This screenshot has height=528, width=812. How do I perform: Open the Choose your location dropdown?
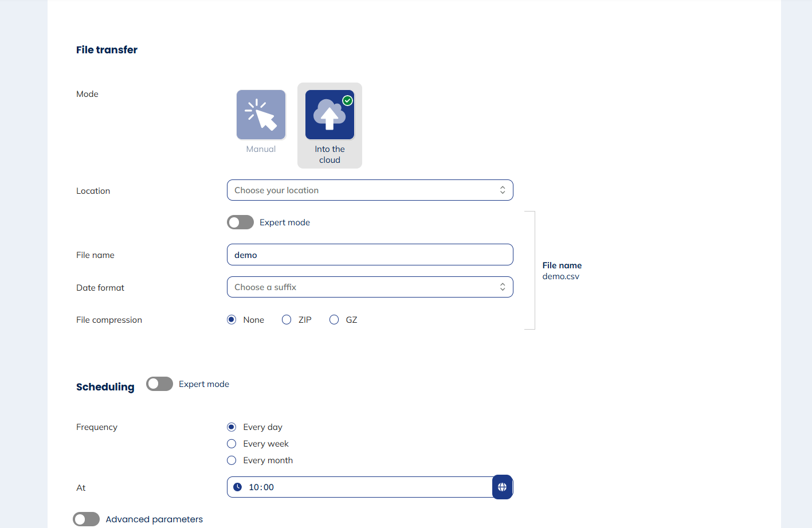pyautogui.click(x=370, y=190)
